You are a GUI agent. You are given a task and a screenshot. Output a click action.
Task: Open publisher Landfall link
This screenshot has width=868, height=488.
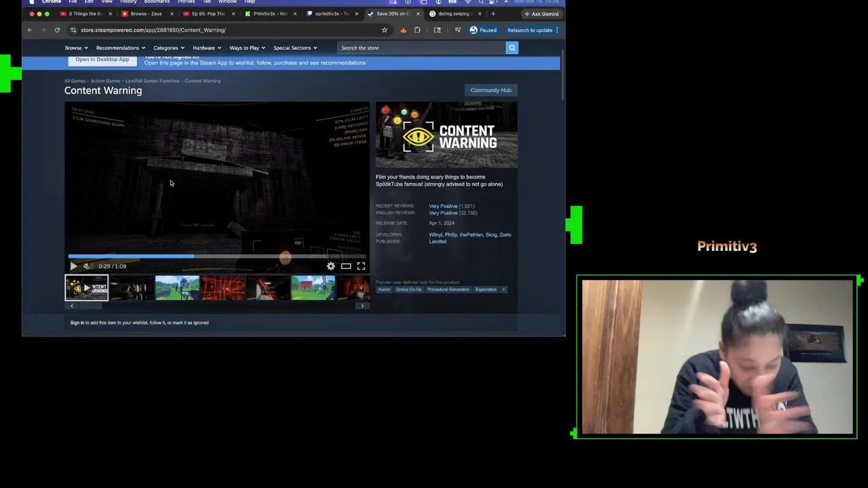click(437, 241)
